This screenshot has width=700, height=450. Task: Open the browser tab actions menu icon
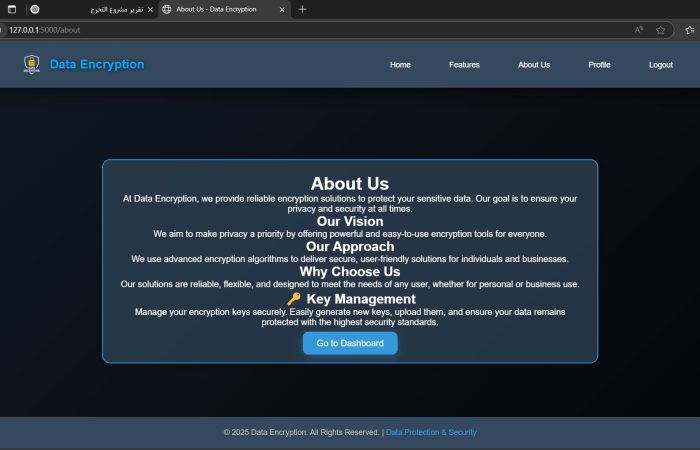(x=12, y=9)
